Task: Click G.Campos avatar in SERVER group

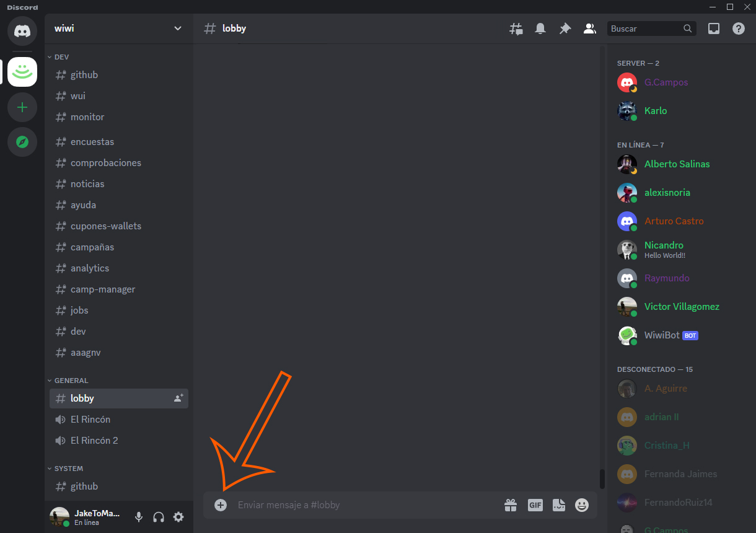Action: [627, 82]
